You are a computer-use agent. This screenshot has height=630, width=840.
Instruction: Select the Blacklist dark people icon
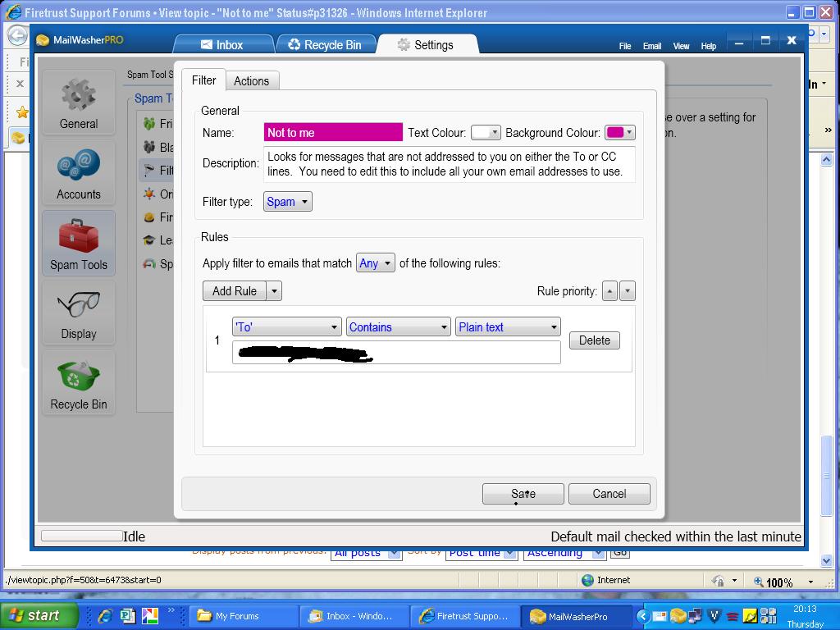[x=149, y=147]
